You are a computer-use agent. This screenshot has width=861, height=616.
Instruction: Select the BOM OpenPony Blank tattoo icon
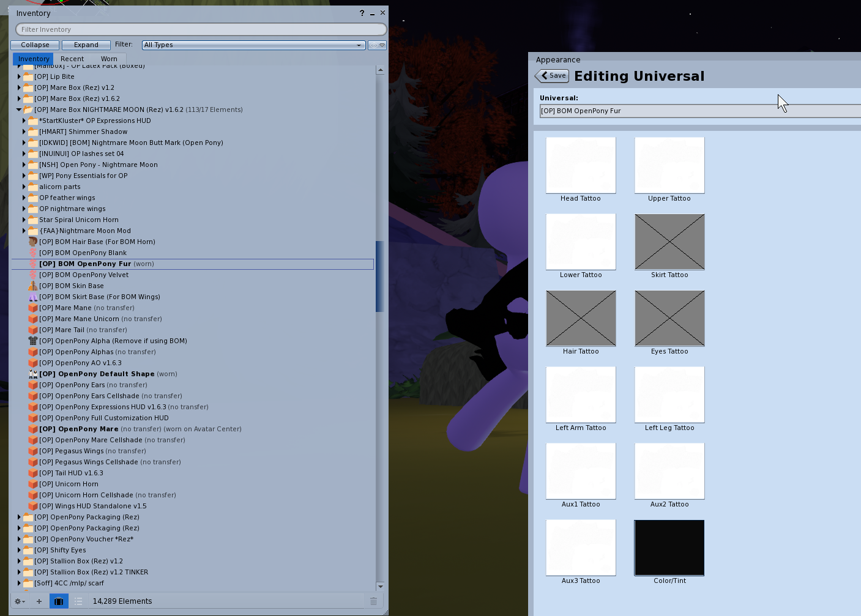33,253
